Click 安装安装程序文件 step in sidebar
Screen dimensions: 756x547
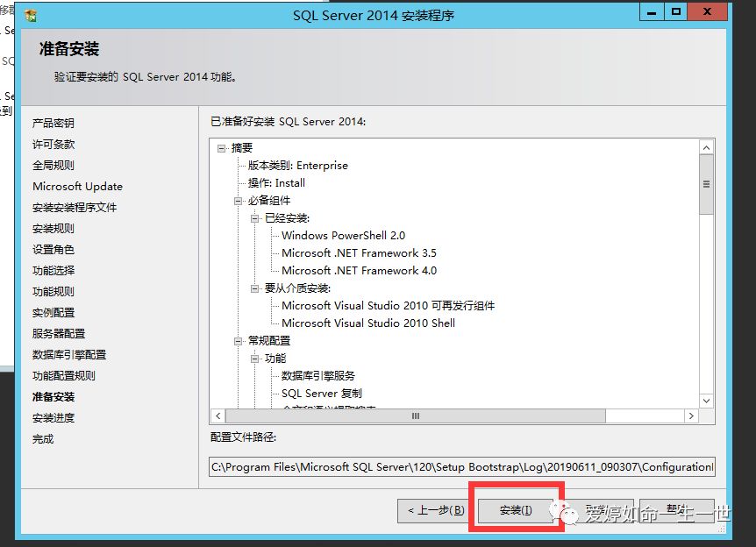(75, 208)
